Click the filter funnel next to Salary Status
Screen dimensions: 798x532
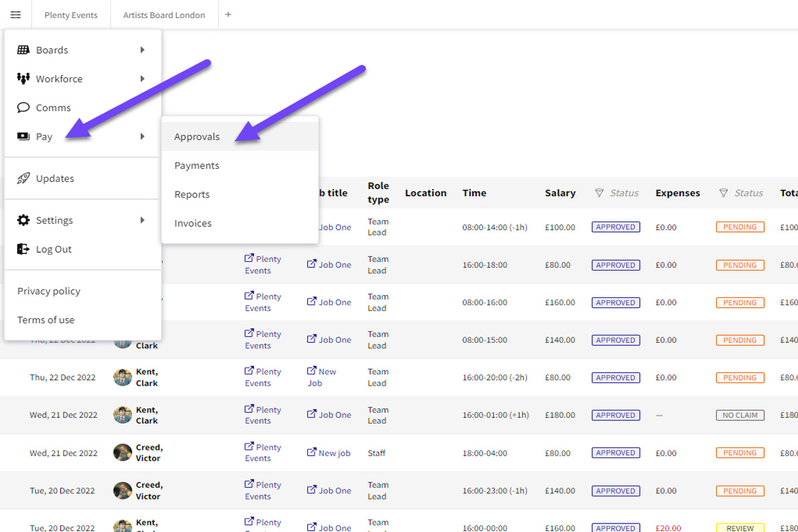600,193
